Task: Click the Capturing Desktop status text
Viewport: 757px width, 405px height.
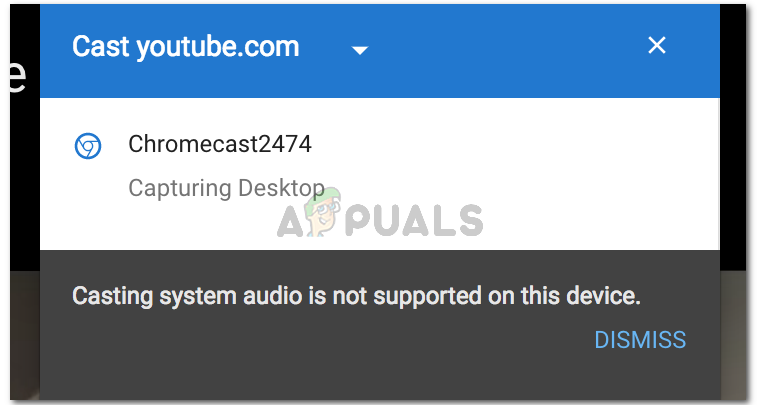Action: point(226,188)
